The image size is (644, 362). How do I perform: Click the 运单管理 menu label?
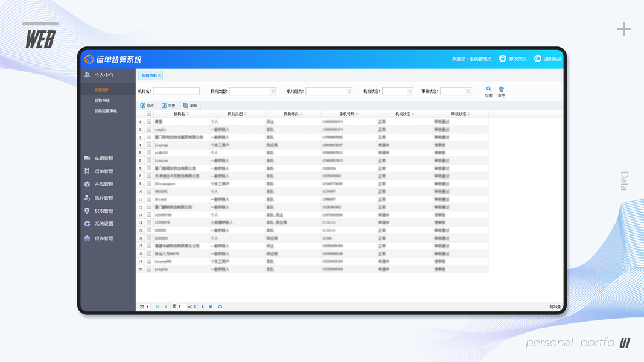104,171
